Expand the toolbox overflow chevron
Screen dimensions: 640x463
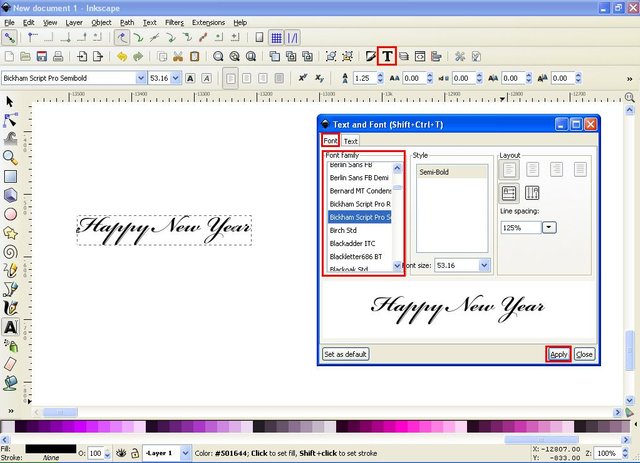coord(11,411)
